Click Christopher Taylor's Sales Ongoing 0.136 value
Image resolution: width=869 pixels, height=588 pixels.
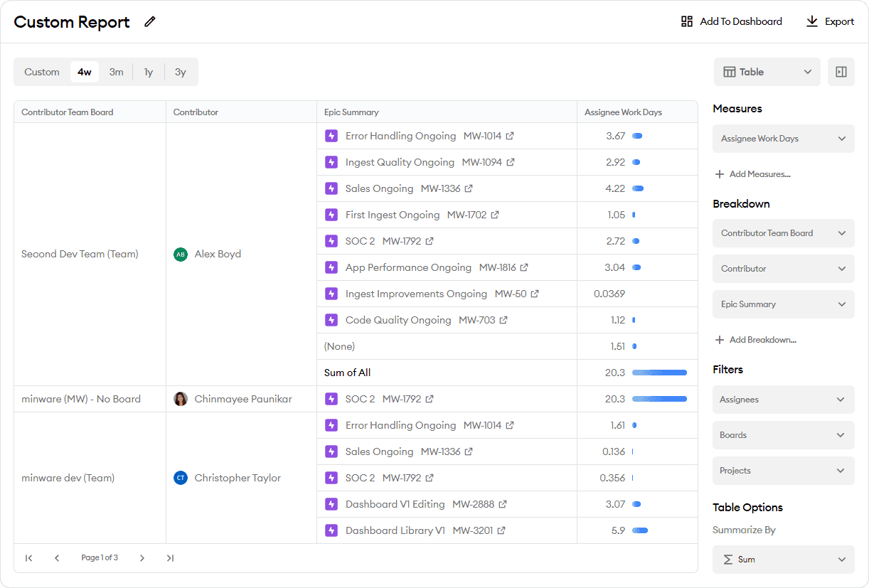pos(614,451)
